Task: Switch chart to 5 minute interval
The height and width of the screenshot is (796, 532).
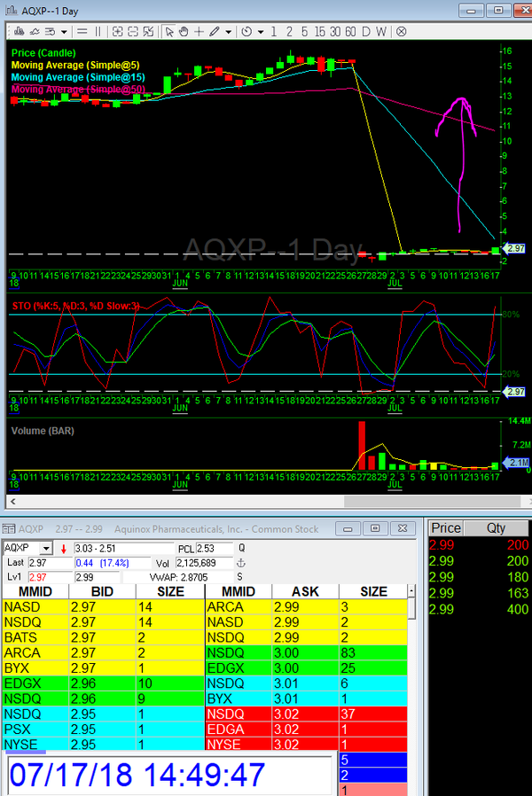Action: coord(304,31)
